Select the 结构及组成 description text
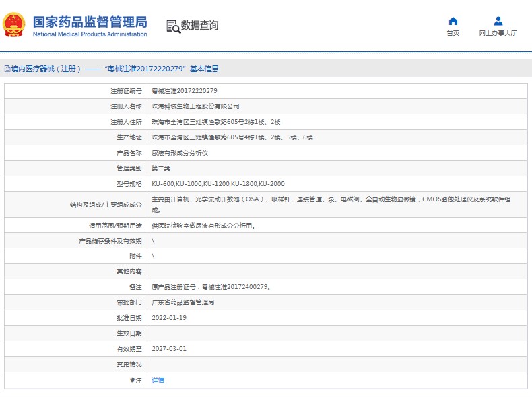532x398 pixels. click(331, 205)
